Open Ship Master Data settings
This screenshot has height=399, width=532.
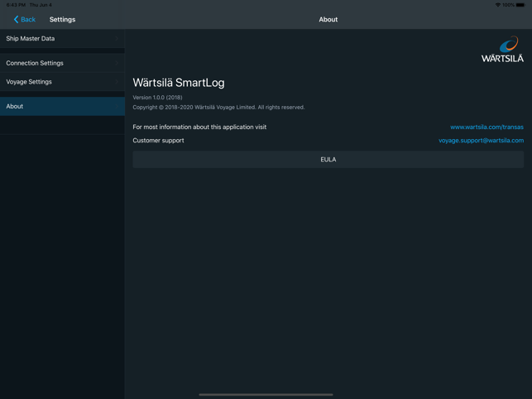(x=62, y=38)
